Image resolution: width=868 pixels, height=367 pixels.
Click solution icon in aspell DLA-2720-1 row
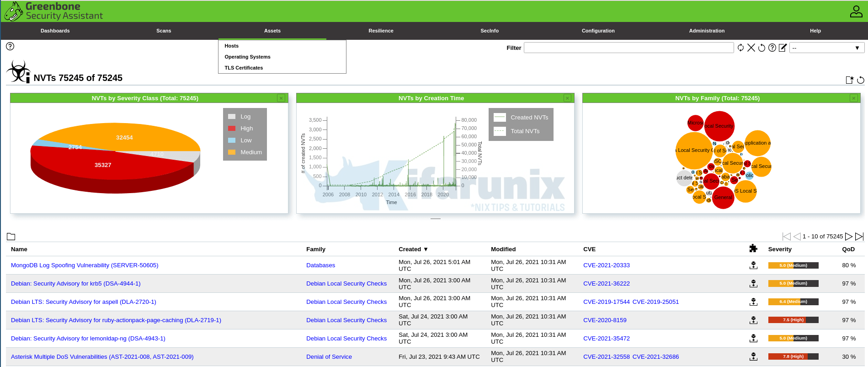tap(754, 302)
